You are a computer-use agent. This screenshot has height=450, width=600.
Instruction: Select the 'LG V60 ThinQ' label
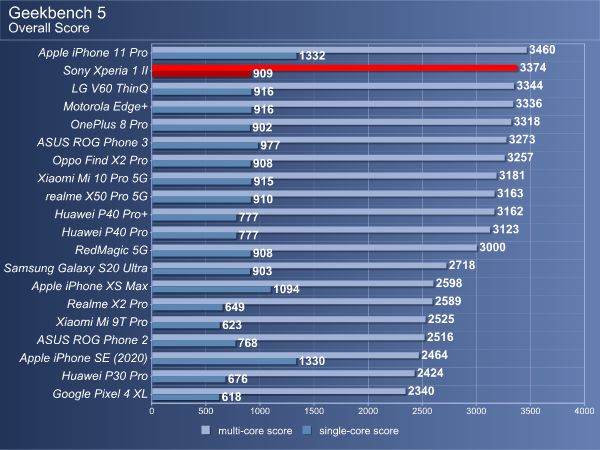(x=110, y=88)
